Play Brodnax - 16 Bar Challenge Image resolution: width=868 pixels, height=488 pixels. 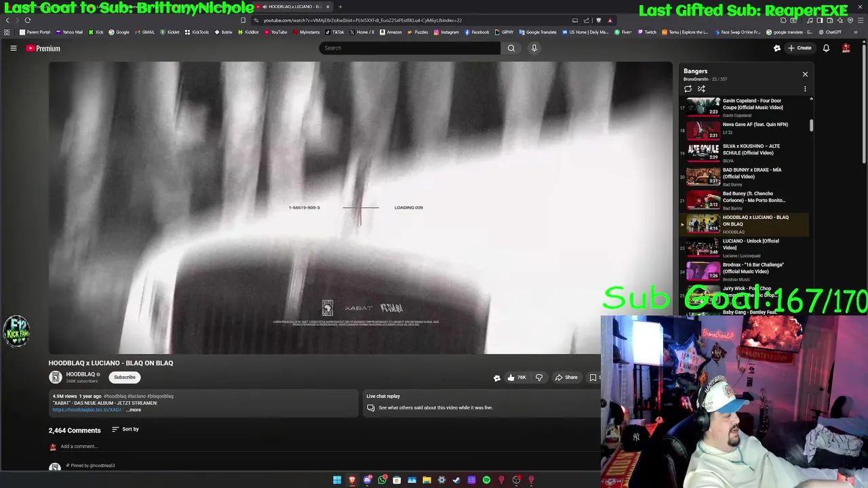(x=744, y=271)
